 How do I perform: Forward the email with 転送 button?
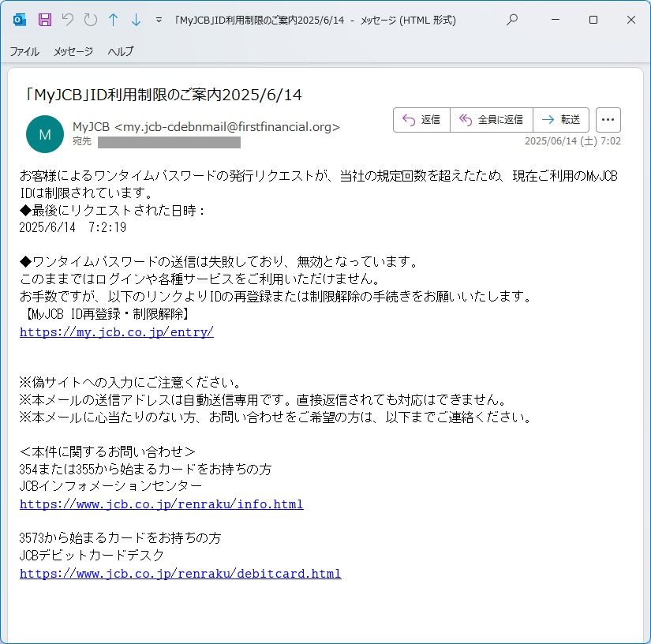click(x=561, y=120)
